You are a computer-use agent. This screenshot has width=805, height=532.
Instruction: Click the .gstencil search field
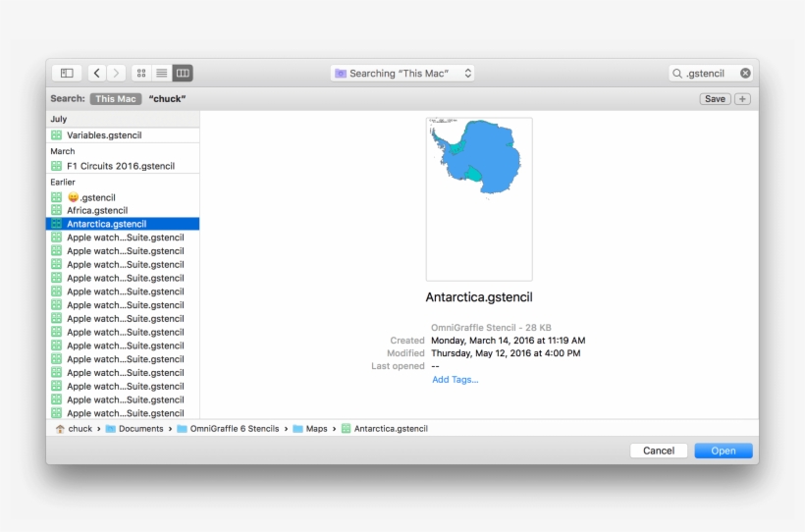[x=711, y=73]
